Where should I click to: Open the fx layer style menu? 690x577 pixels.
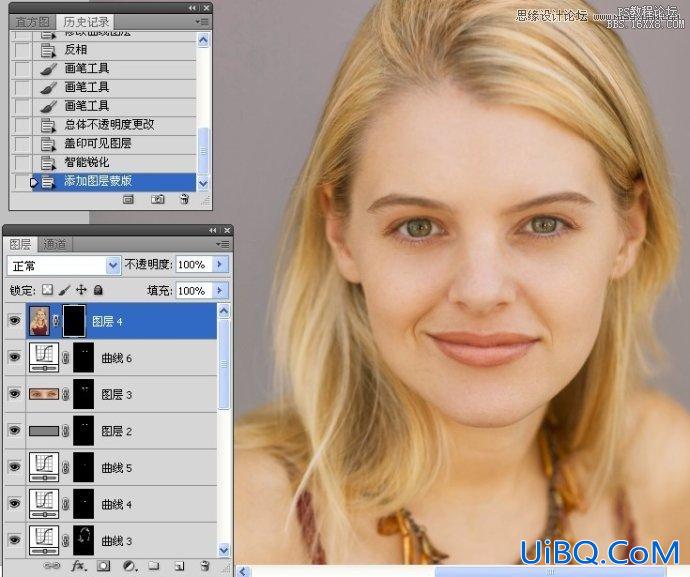(79, 566)
